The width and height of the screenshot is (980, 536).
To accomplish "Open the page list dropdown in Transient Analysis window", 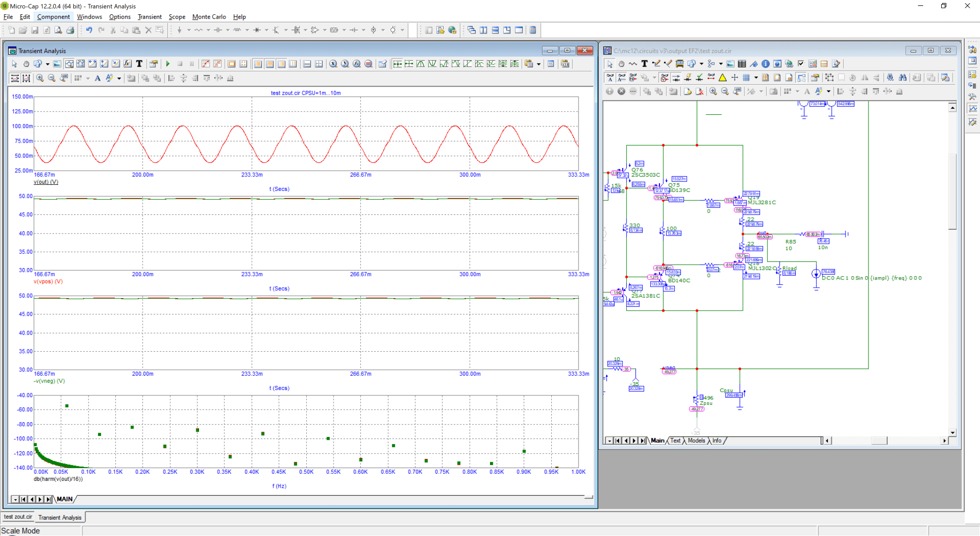I will click(15, 500).
